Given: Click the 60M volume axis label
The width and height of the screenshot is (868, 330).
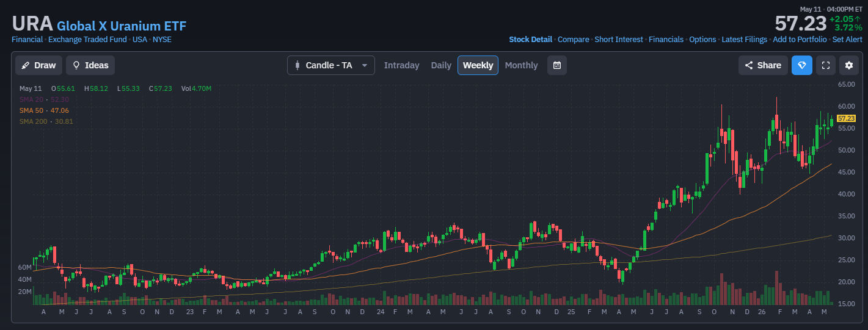Looking at the screenshot, I should (24, 267).
